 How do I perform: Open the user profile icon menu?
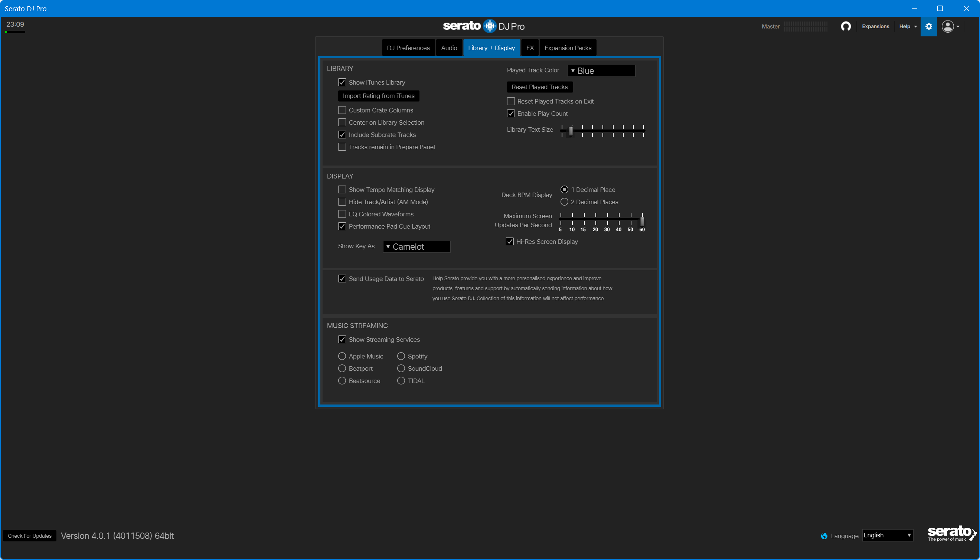pos(950,26)
